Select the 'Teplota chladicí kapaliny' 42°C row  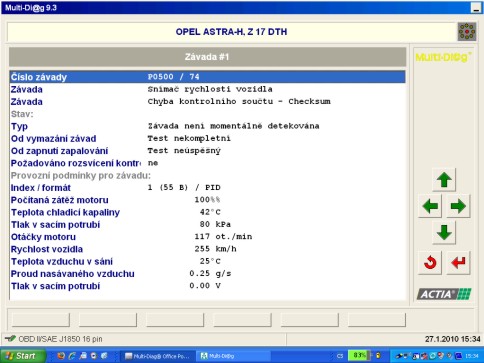coord(208,212)
